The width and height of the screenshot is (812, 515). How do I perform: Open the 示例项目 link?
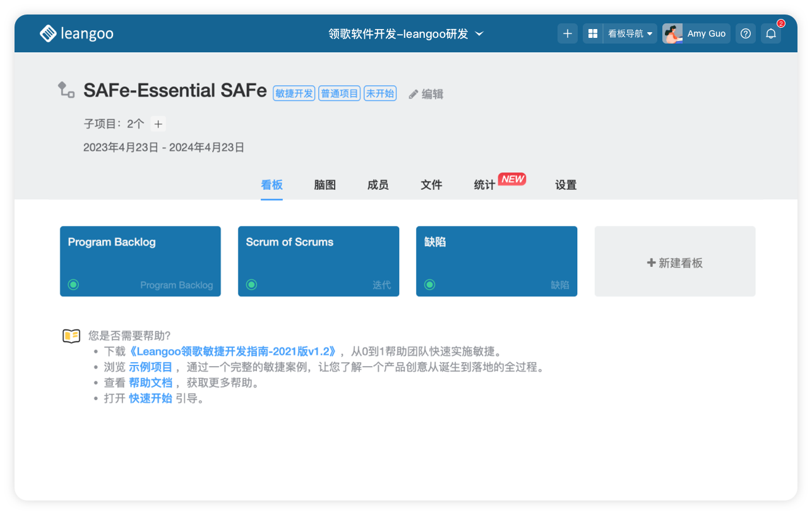[x=152, y=367]
